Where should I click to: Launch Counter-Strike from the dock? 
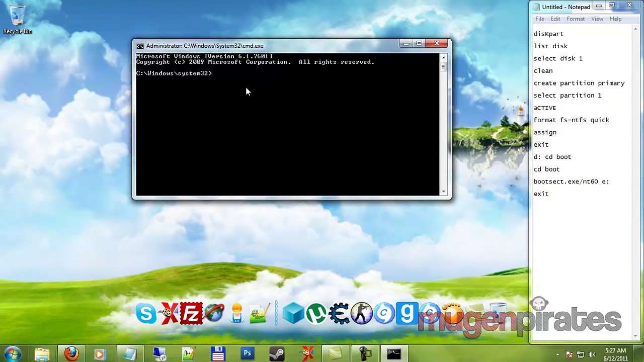tap(362, 314)
